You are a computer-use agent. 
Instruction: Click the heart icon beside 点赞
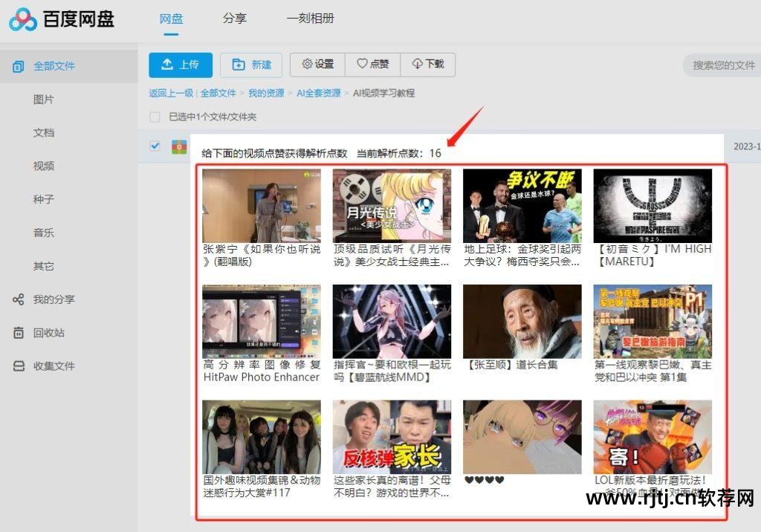362,64
